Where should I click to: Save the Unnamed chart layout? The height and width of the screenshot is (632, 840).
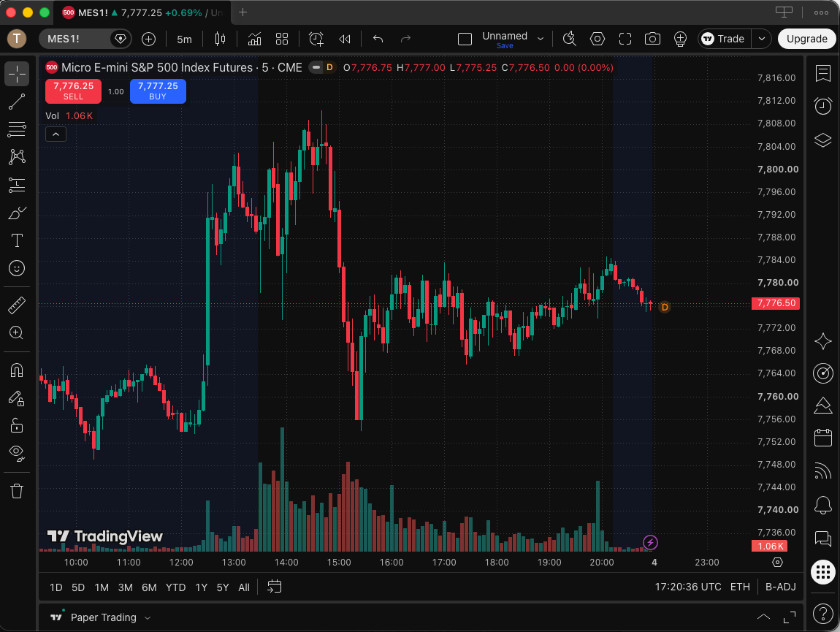pyautogui.click(x=505, y=45)
